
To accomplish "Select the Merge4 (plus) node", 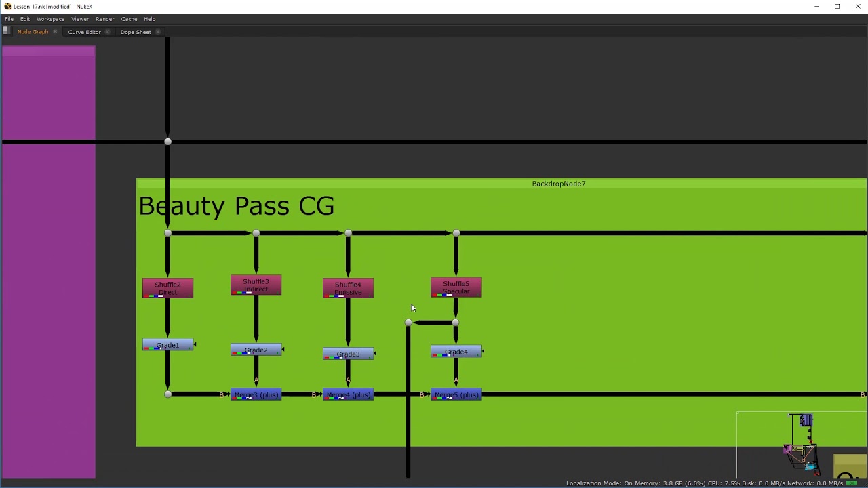I will pyautogui.click(x=348, y=394).
